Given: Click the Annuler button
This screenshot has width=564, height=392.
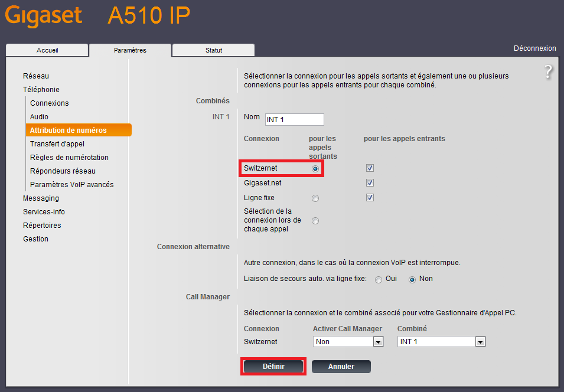Looking at the screenshot, I should coord(341,367).
